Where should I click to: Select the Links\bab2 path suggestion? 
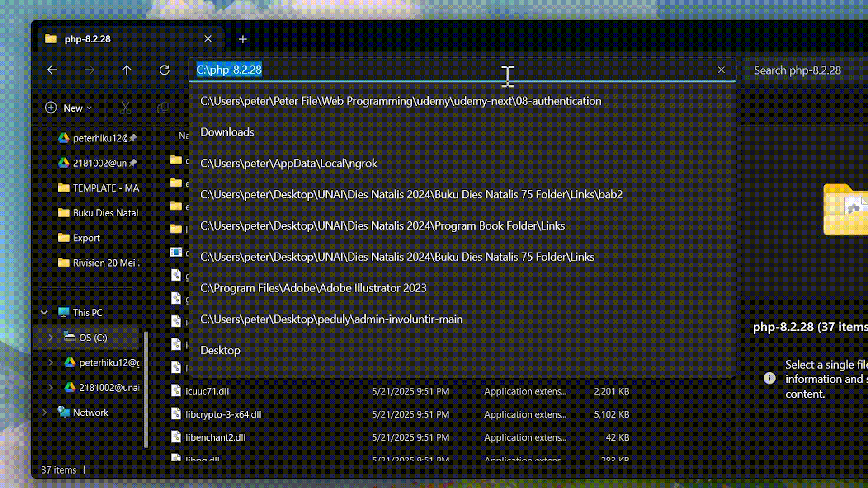click(x=462, y=194)
